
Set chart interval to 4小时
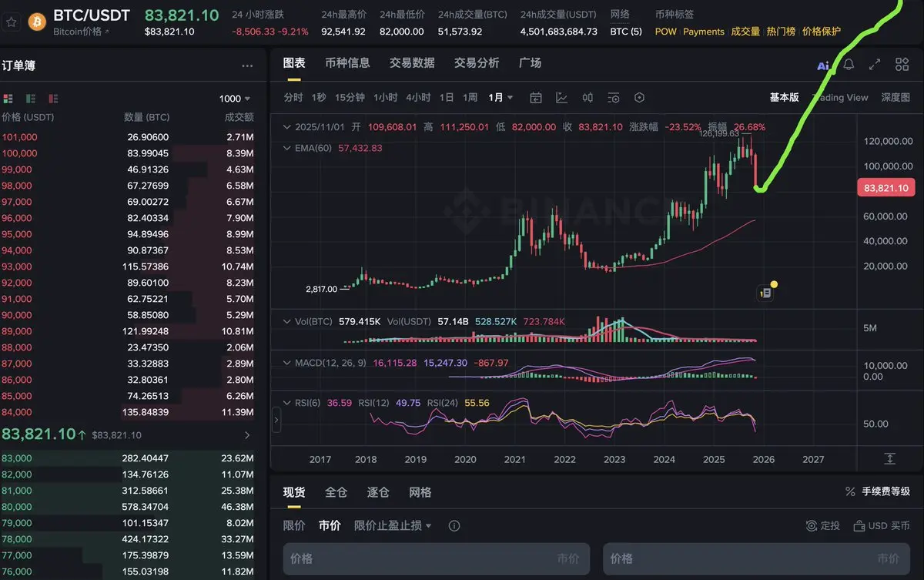[418, 98]
